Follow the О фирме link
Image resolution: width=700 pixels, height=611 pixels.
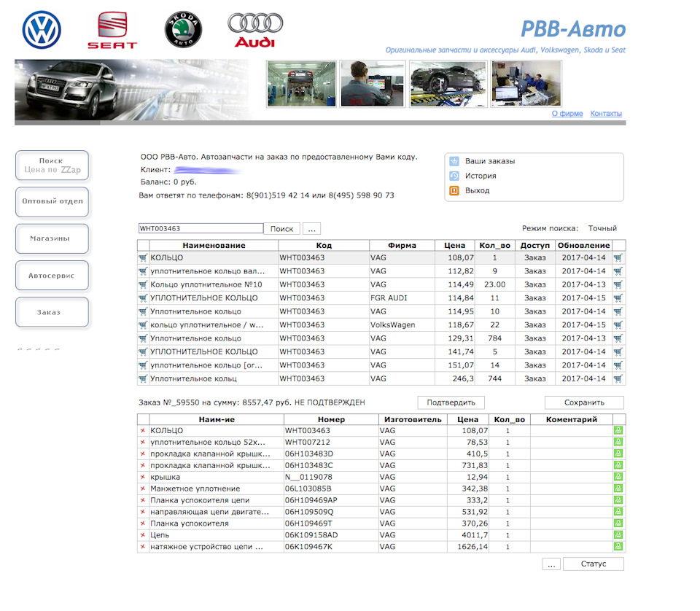click(x=567, y=113)
